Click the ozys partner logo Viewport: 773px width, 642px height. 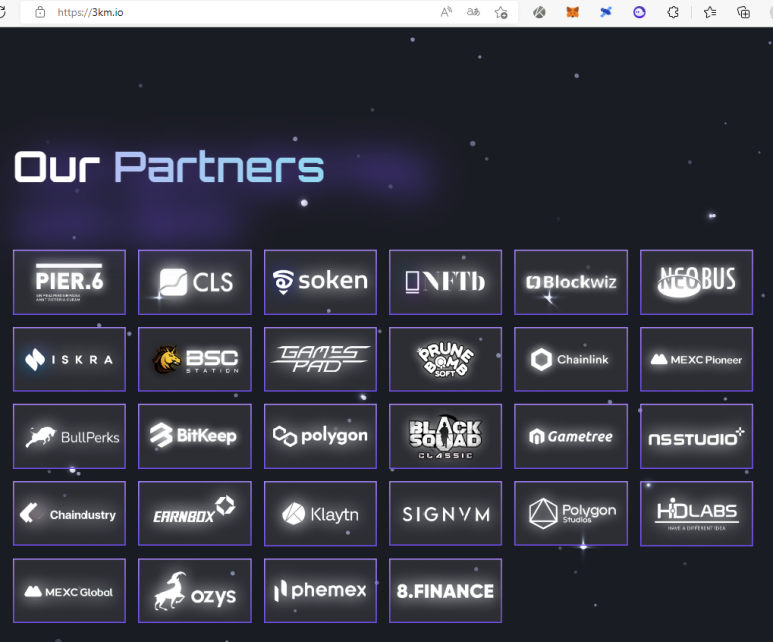coord(195,591)
